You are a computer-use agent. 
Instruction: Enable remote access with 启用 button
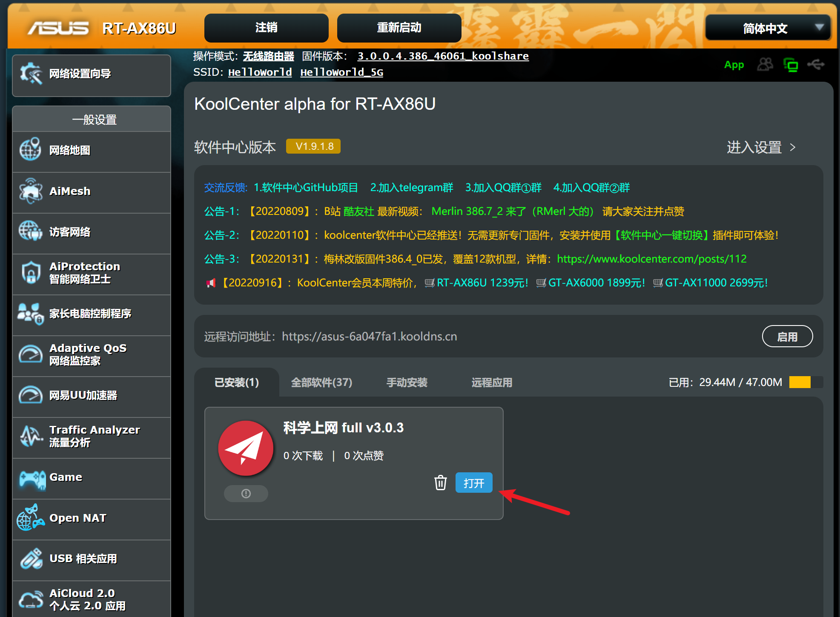[787, 337]
